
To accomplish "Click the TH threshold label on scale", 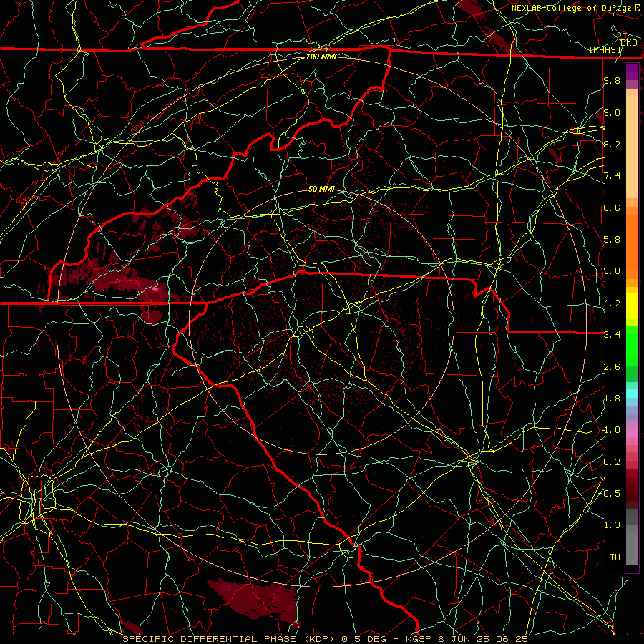I will pos(615,557).
